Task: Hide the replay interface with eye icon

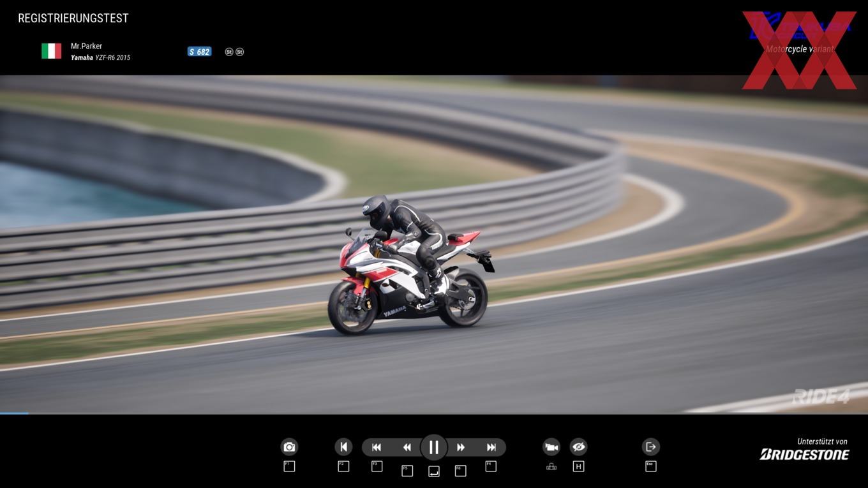Action: click(x=578, y=447)
